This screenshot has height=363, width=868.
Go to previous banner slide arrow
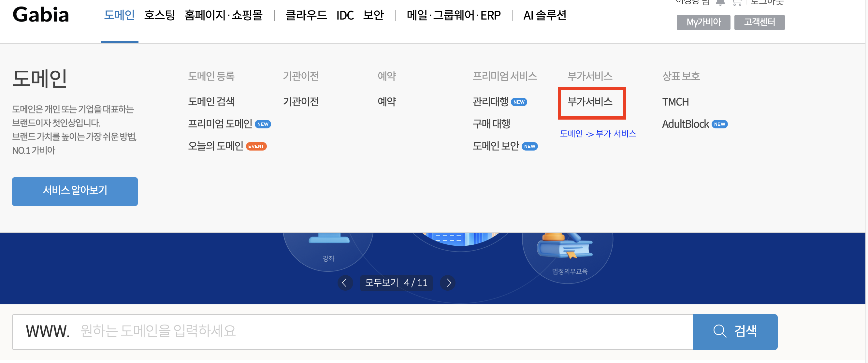coord(344,283)
